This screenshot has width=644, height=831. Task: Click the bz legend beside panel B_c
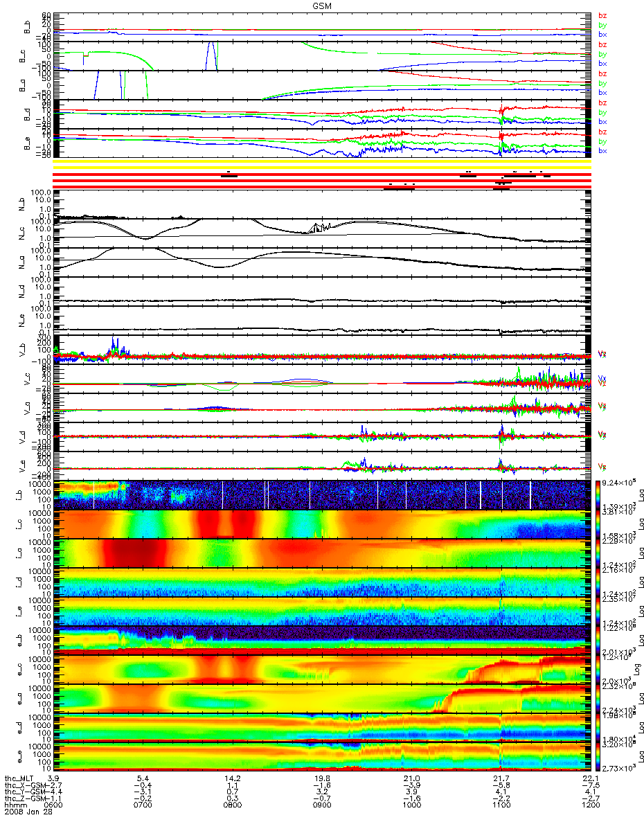(602, 44)
